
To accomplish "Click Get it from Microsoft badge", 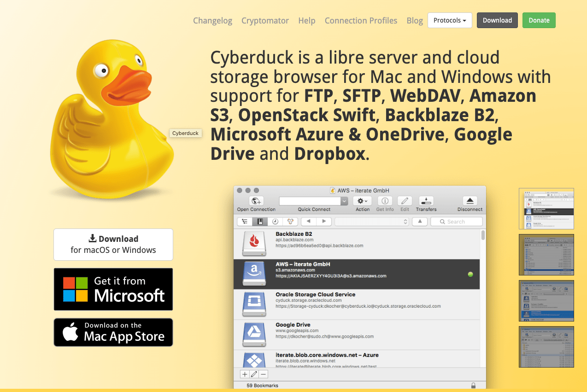I will coord(113,289).
